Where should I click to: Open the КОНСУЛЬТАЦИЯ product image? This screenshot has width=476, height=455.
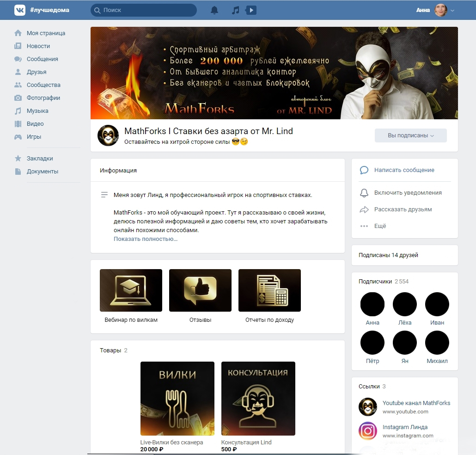tap(258, 399)
